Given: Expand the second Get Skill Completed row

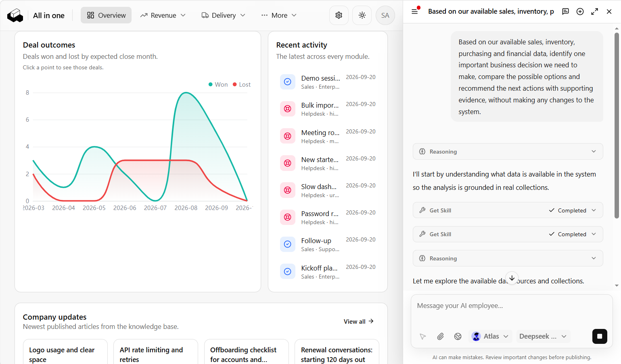Looking at the screenshot, I should [x=508, y=234].
